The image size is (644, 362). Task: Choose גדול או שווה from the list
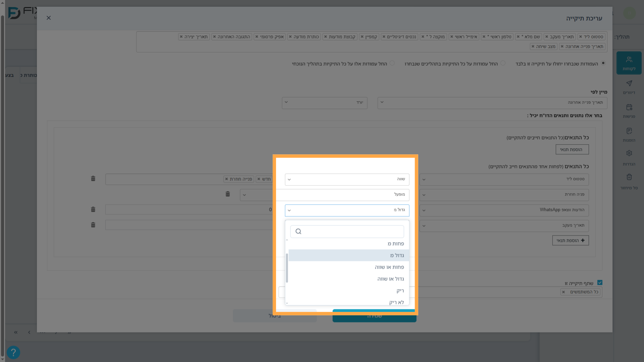click(349, 279)
